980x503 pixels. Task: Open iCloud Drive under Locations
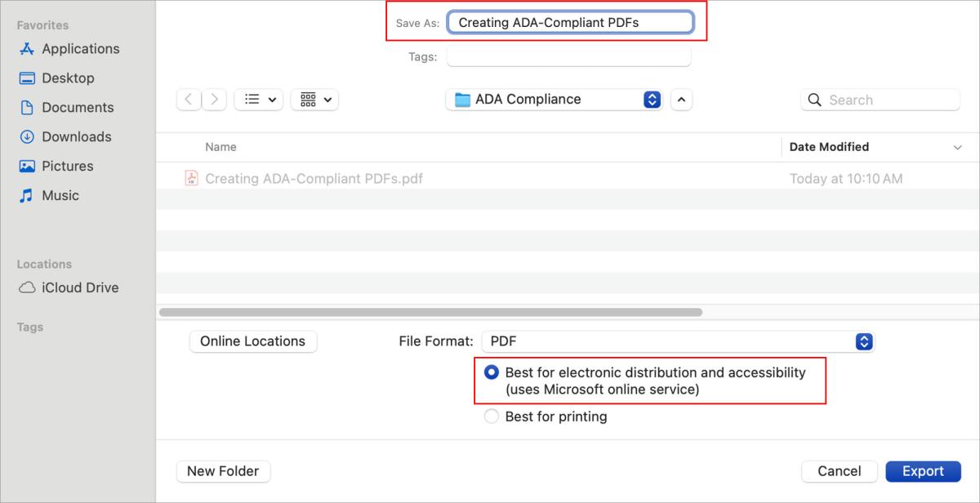79,287
